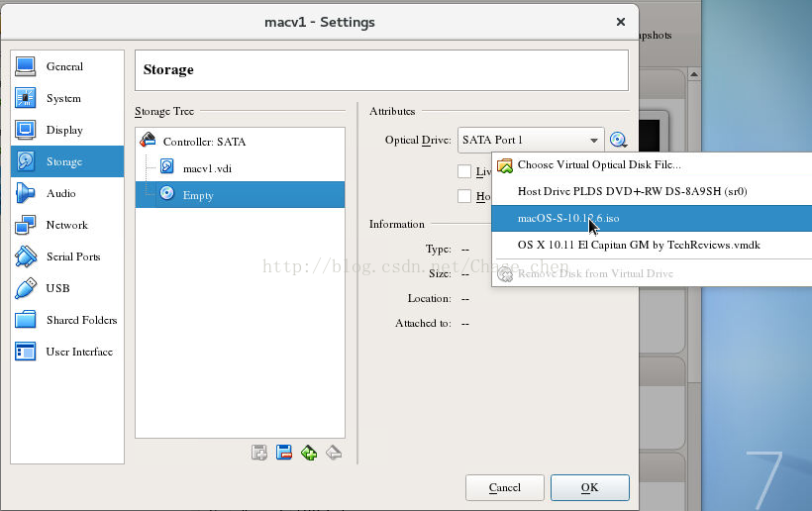Click the OK button

pos(590,487)
